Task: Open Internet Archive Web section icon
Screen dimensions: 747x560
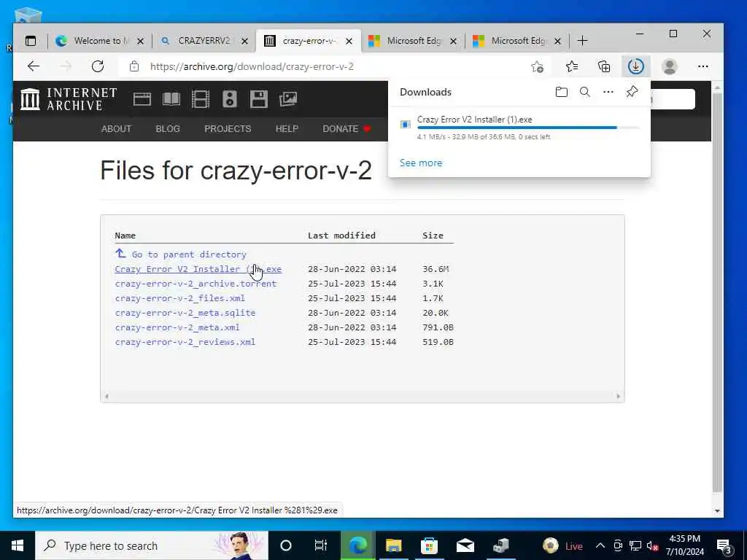Action: [142, 99]
